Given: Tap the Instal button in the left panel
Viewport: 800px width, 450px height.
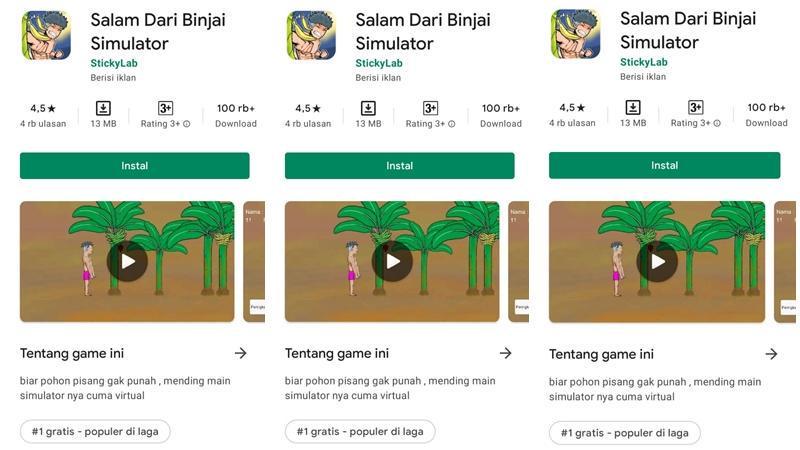Looking at the screenshot, I should click(x=135, y=166).
